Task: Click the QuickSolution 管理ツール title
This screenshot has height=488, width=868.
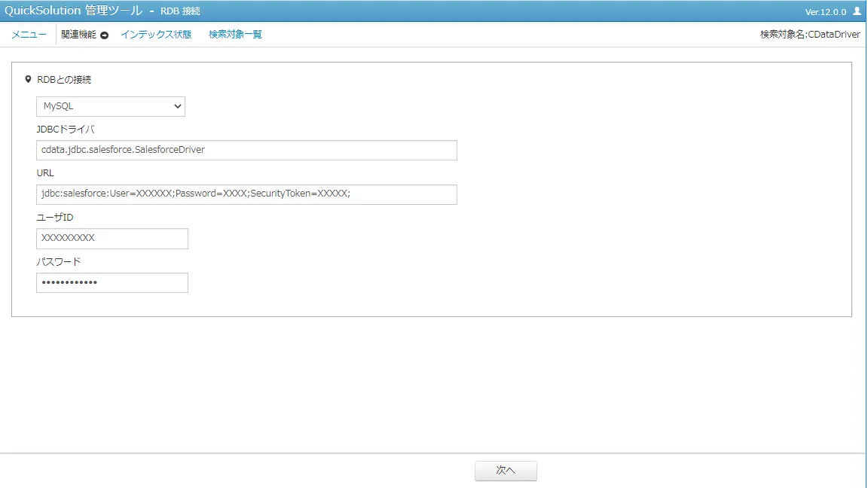Action: (x=73, y=11)
